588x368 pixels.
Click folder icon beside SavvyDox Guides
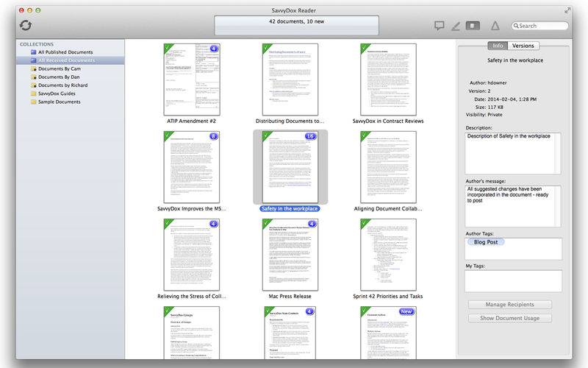click(33, 93)
